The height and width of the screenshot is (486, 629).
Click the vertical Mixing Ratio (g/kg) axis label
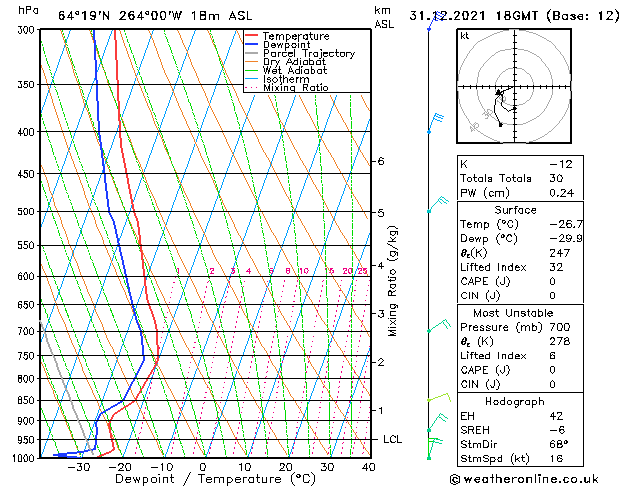pyautogui.click(x=392, y=281)
